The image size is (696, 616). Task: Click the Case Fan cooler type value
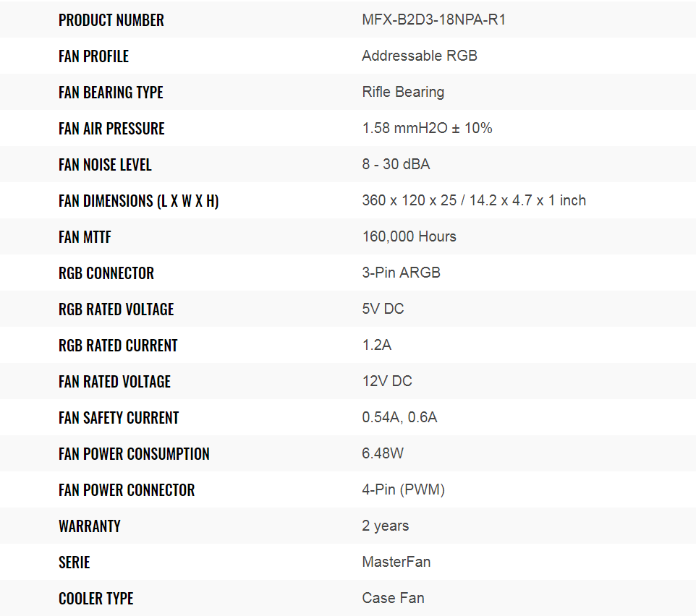[x=394, y=598]
